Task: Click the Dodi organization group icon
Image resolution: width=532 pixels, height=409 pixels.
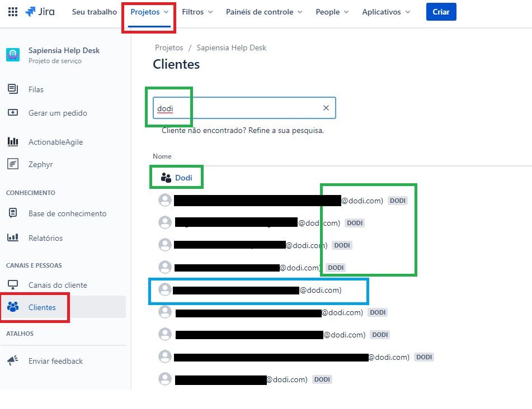Action: click(166, 177)
